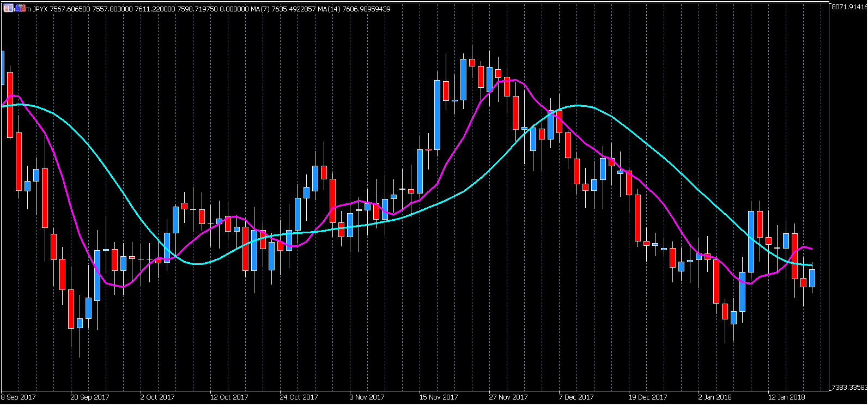The height and width of the screenshot is (405, 868).
Task: Click the 19 Dec 2017 date label
Action: coord(647,397)
